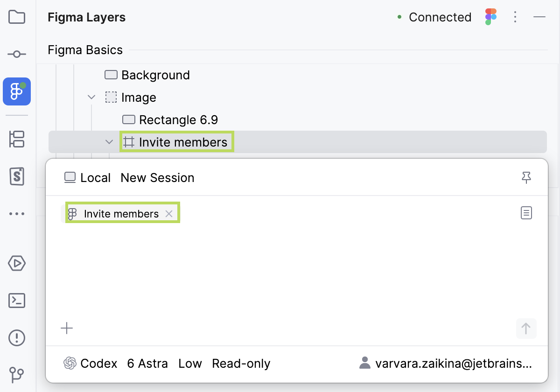Open the Structure tool window
The height and width of the screenshot is (392, 560).
coord(17,140)
